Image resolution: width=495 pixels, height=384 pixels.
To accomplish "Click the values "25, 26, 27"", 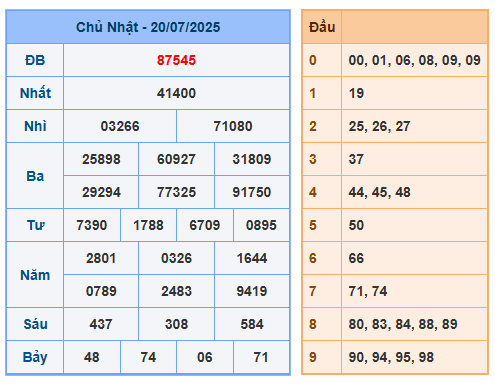I will [x=379, y=126].
